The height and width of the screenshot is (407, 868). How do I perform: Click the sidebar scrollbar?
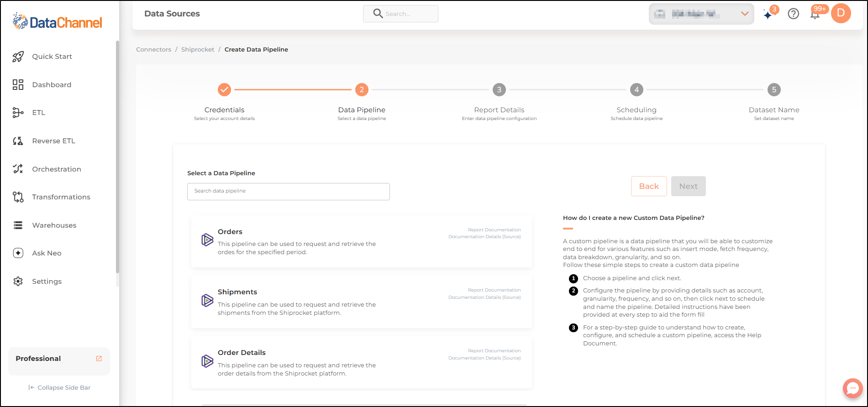tap(117, 157)
